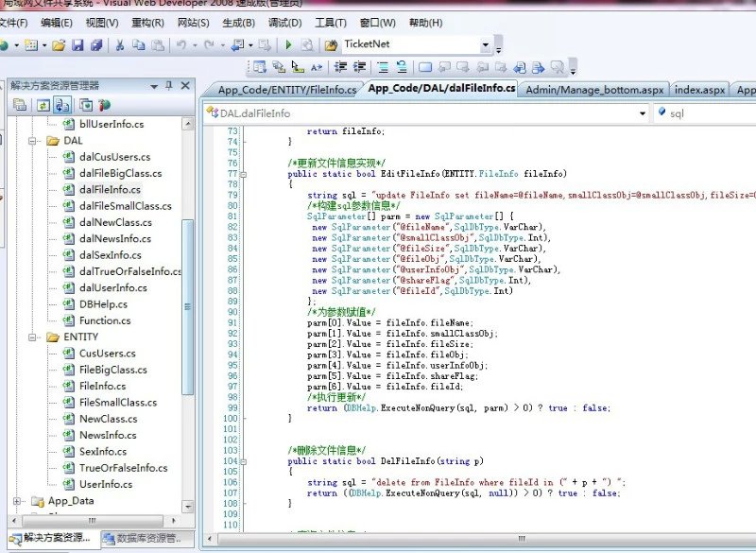
Task: Increase line indent with toolbar icon
Action: 360,67
